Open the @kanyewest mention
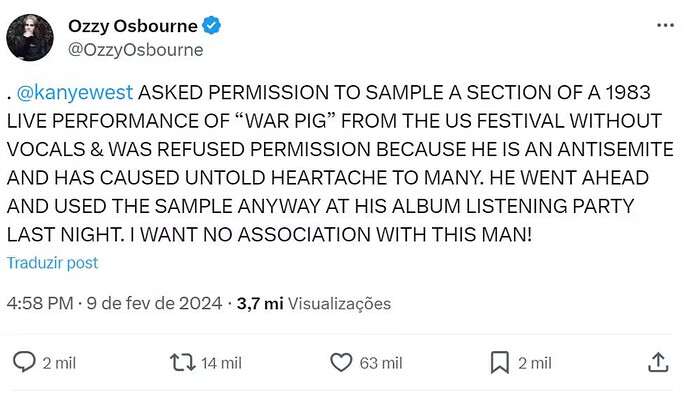 coord(75,92)
